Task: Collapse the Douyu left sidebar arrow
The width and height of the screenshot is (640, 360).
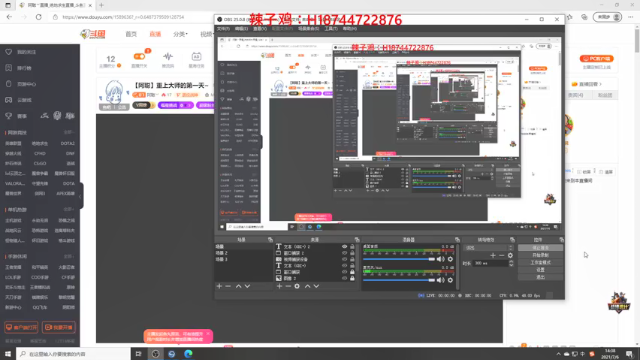Action: click(x=81, y=196)
